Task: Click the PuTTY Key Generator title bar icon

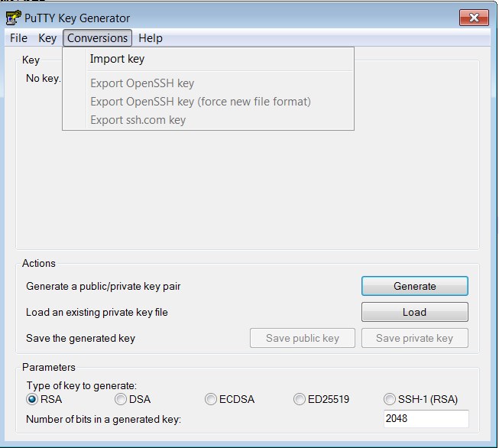Action: pyautogui.click(x=13, y=18)
